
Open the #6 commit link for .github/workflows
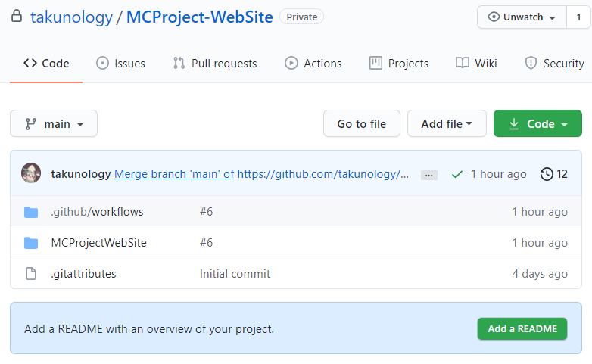206,212
